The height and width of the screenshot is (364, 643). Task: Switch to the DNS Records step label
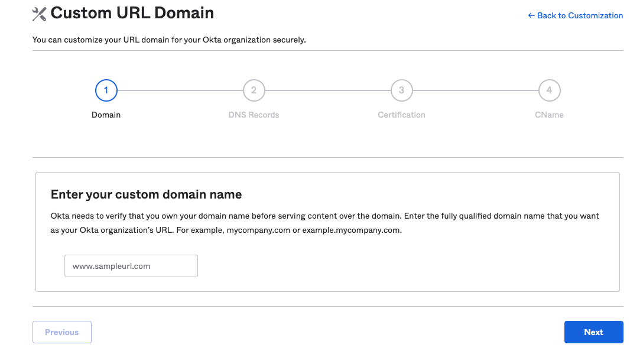254,115
